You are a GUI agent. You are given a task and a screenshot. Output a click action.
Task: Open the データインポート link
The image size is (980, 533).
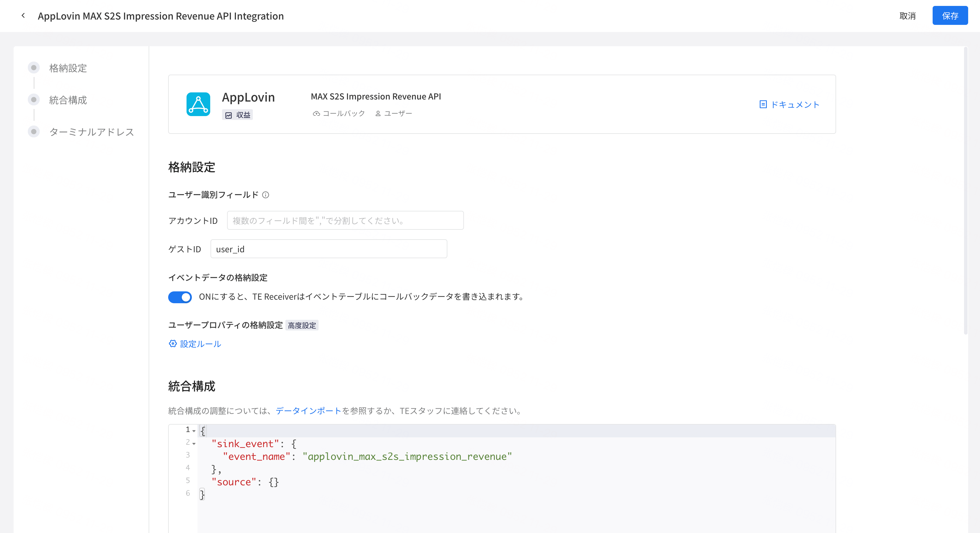[x=308, y=410]
